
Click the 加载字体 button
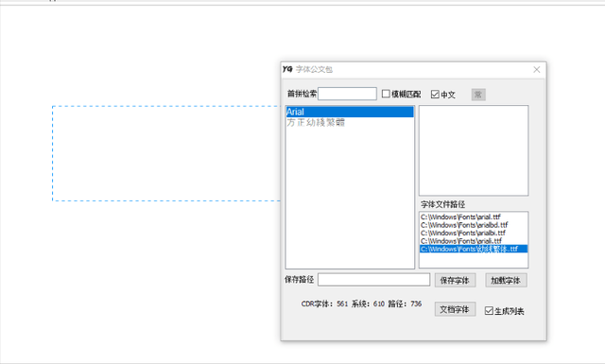(506, 280)
